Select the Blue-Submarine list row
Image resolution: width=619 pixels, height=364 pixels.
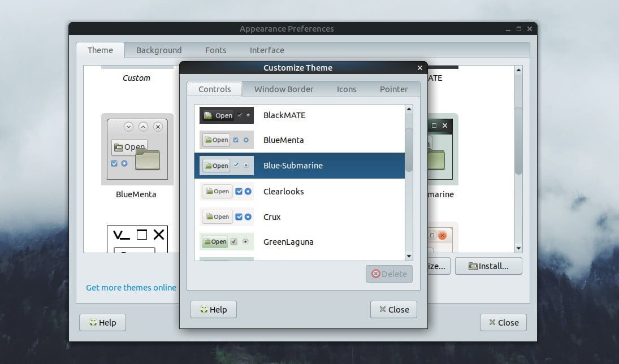point(299,166)
